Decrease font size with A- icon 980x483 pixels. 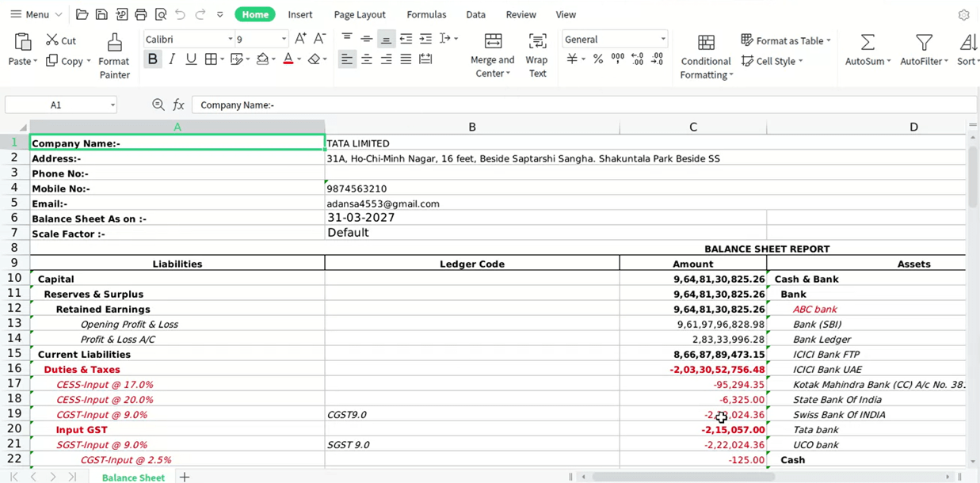pos(319,39)
